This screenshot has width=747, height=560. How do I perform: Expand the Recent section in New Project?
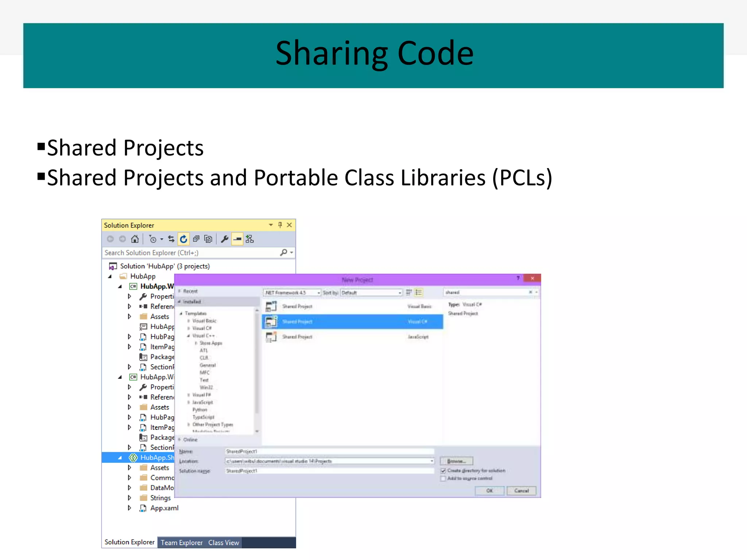(180, 291)
